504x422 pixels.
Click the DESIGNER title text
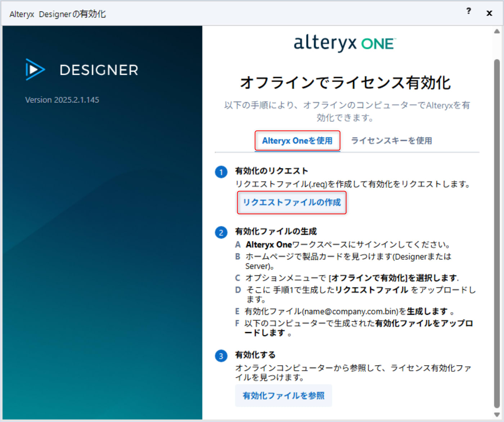pyautogui.click(x=99, y=70)
